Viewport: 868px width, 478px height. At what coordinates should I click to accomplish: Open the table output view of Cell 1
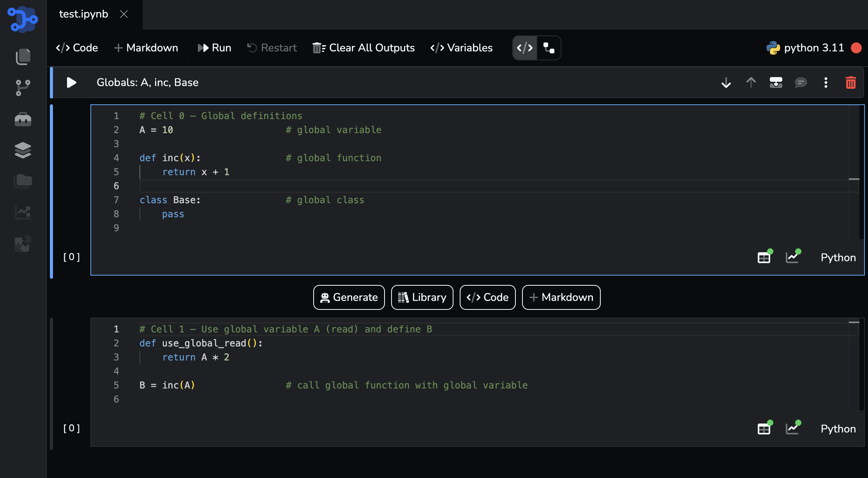point(764,428)
